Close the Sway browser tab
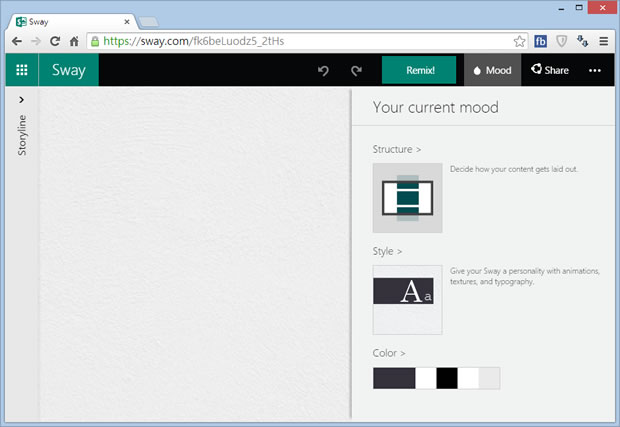 127,22
